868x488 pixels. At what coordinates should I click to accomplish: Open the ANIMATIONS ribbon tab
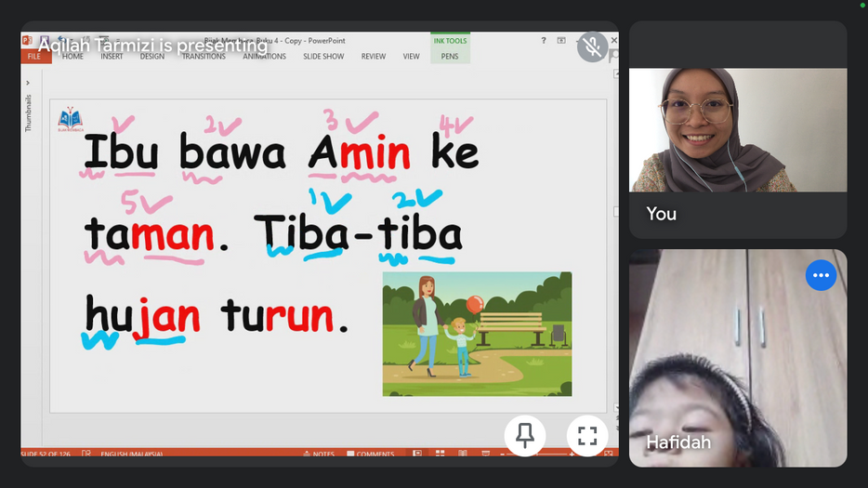tap(265, 57)
